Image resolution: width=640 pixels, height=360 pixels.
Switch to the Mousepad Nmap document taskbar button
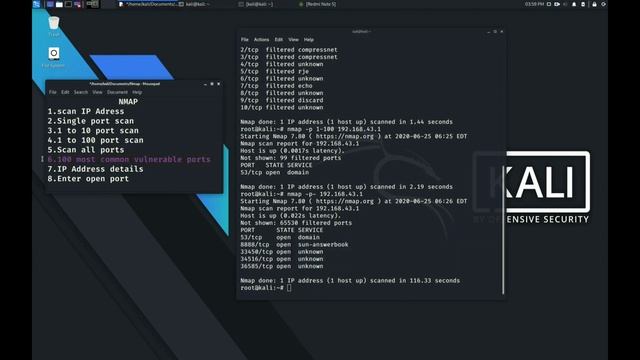[149, 4]
